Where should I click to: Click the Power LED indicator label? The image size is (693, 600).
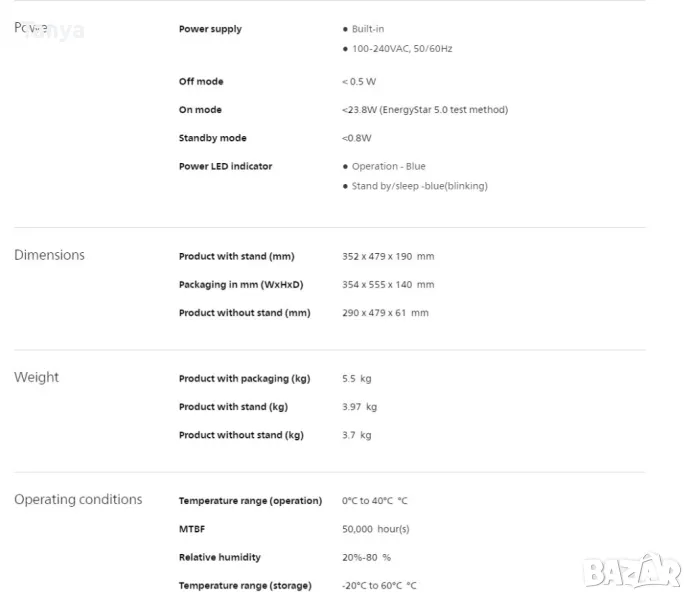225,166
